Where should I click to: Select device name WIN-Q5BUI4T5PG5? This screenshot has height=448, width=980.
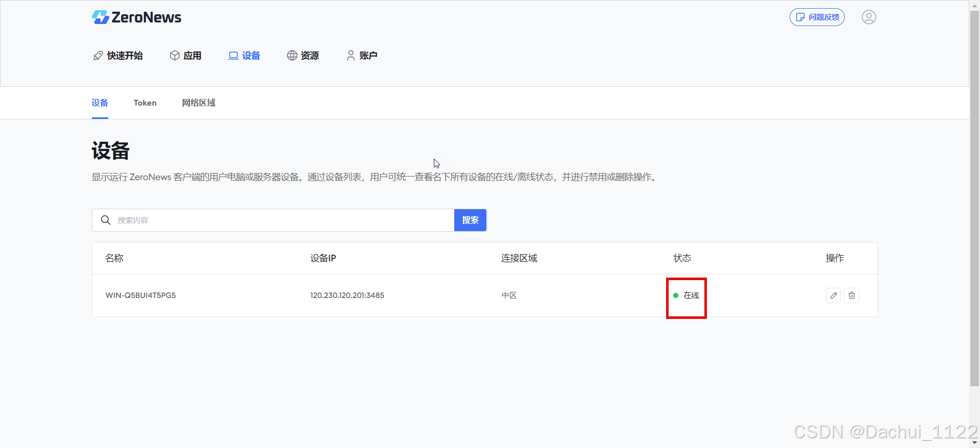(x=140, y=295)
